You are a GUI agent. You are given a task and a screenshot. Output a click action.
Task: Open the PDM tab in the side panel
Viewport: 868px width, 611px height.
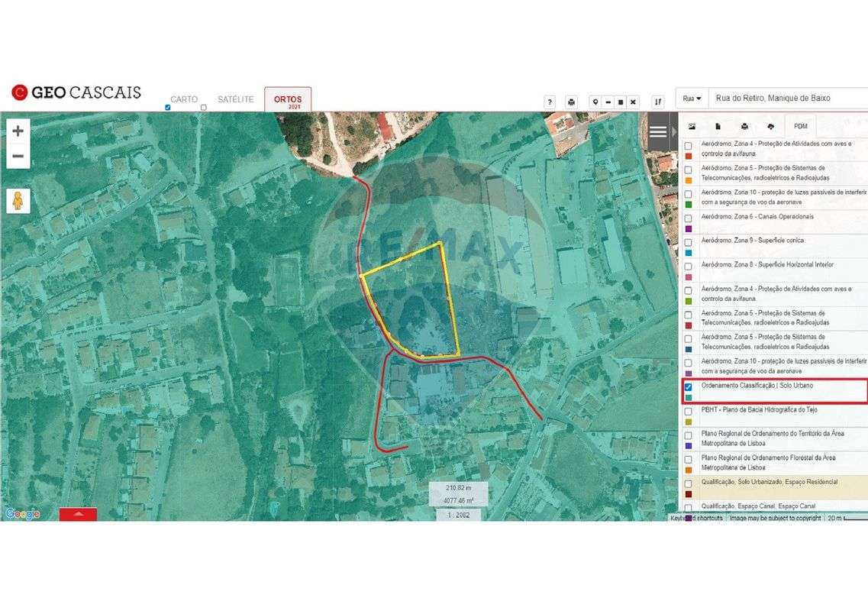[801, 126]
